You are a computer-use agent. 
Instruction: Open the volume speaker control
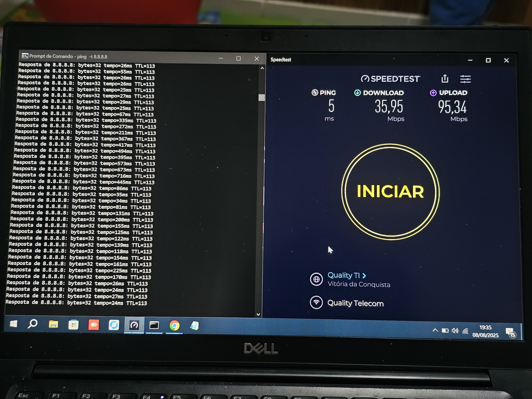[455, 331]
